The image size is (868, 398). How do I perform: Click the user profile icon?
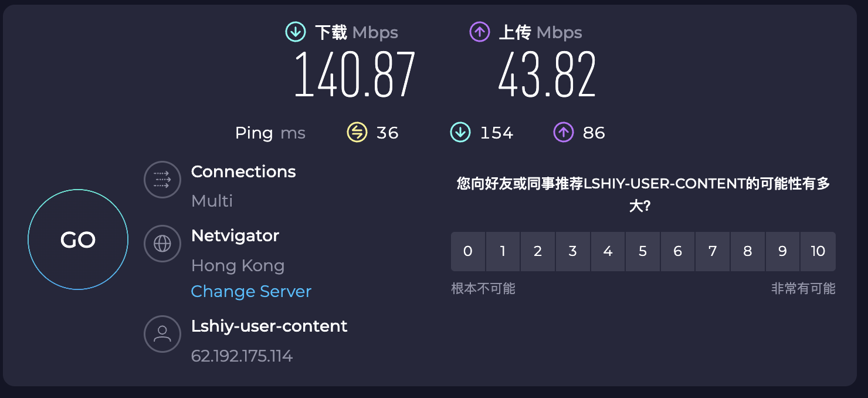click(x=162, y=333)
